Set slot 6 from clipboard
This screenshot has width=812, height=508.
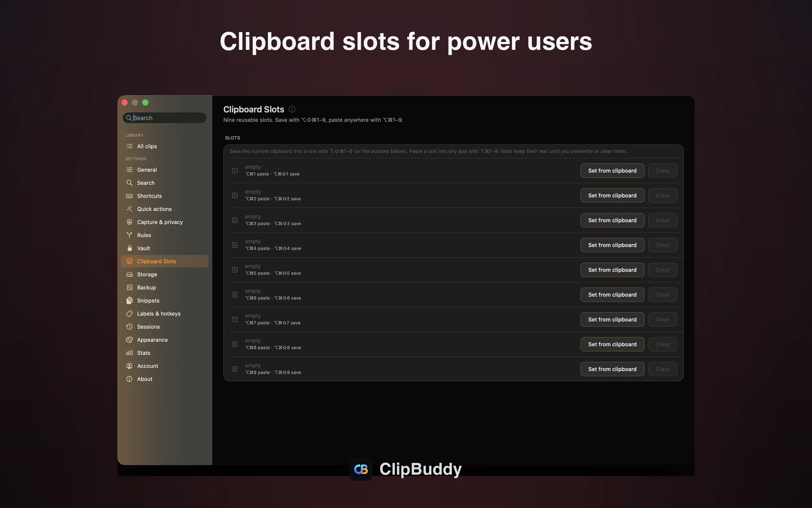pos(612,295)
